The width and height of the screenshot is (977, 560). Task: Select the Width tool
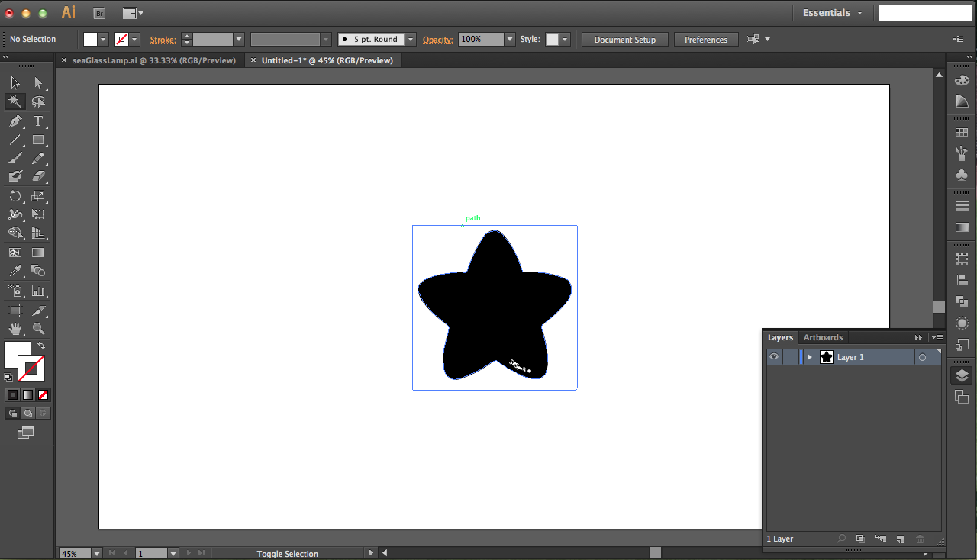15,215
